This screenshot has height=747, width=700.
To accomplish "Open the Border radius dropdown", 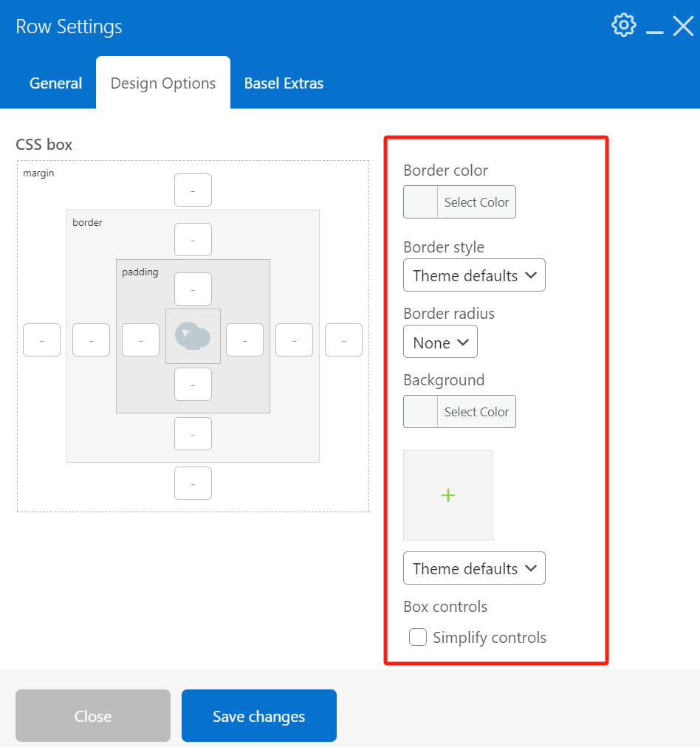I will click(440, 342).
